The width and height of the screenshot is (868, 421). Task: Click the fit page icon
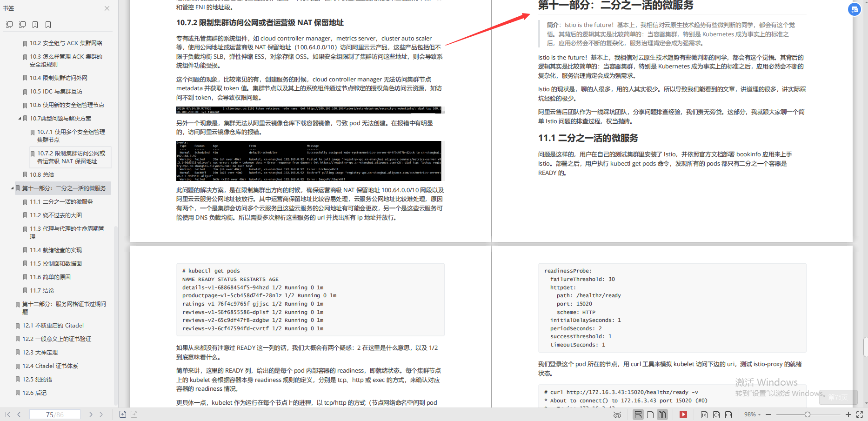716,414
